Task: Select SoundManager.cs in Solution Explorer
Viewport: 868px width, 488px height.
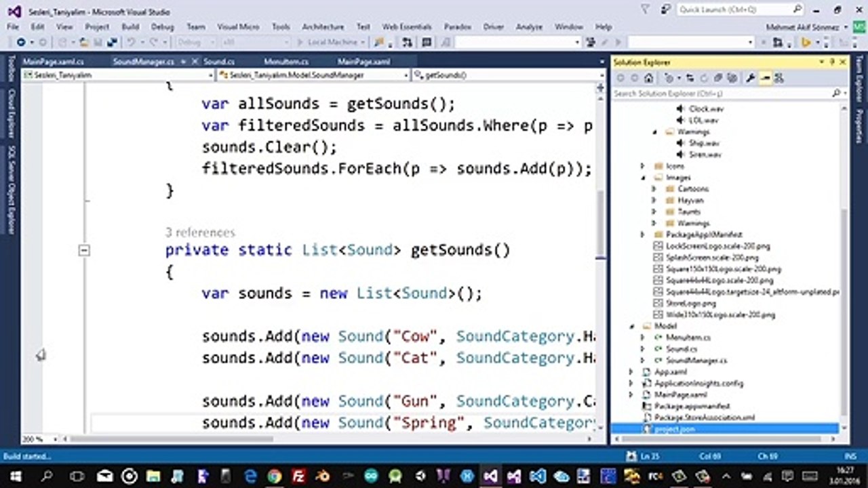Action: click(696, 361)
